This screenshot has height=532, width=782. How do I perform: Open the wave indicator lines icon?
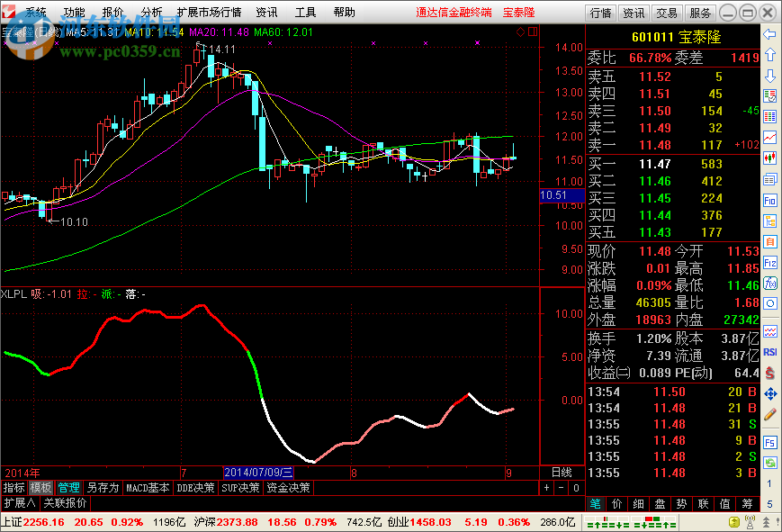tap(769, 331)
